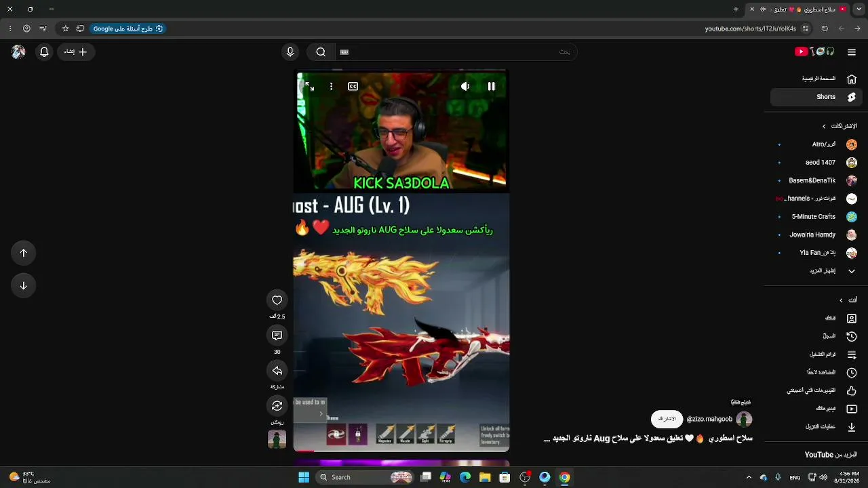Open File Explorer from the taskbar
Viewport: 868px width, 488px height.
click(485, 477)
